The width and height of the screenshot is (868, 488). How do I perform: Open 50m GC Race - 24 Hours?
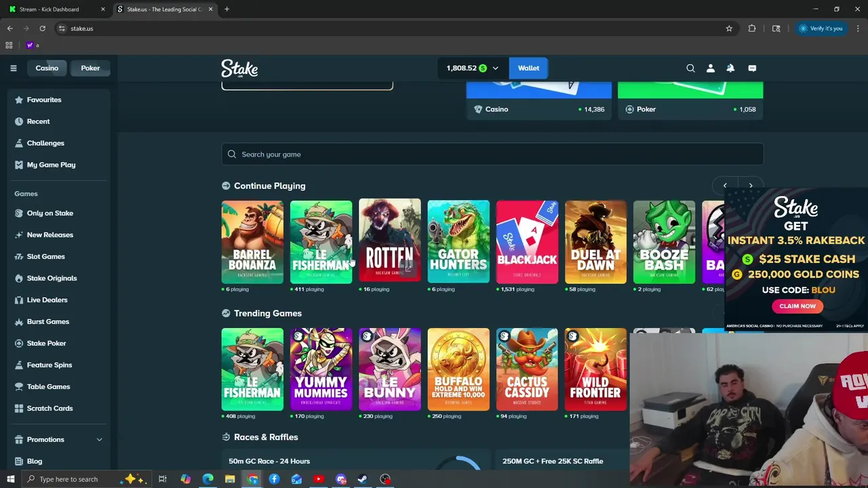269,461
